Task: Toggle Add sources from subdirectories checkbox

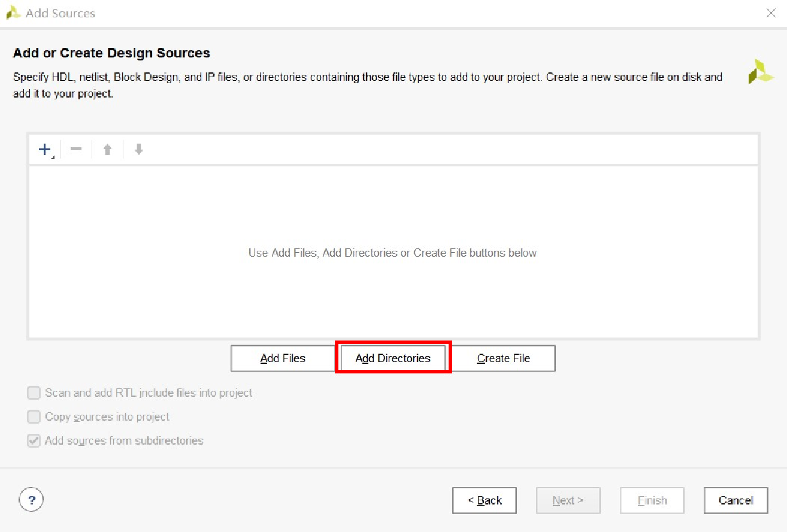Action: tap(34, 441)
